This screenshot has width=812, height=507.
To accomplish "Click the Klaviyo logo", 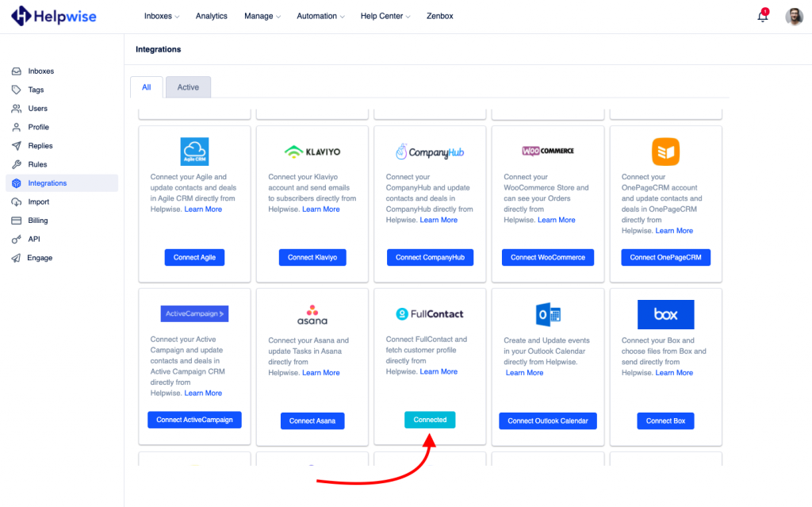I will pos(312,152).
